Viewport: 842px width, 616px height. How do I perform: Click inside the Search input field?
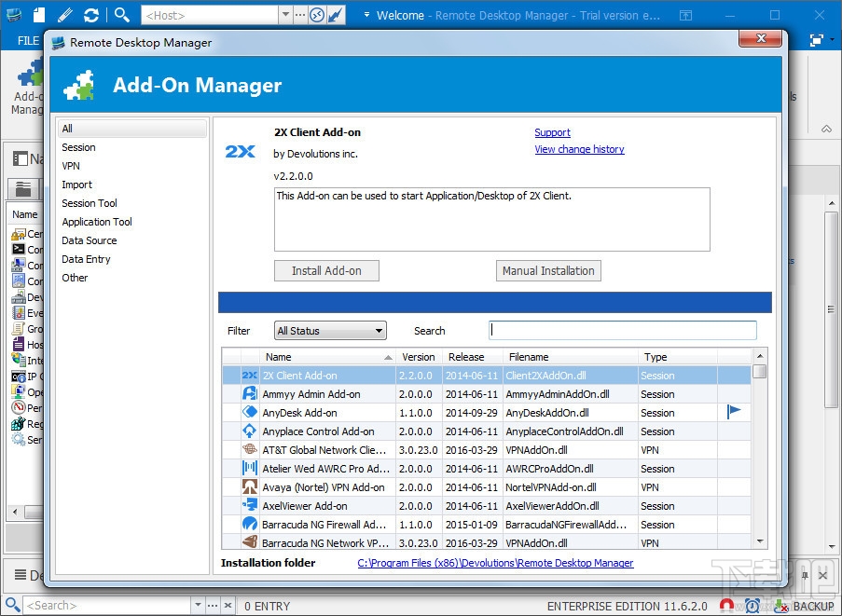point(622,330)
